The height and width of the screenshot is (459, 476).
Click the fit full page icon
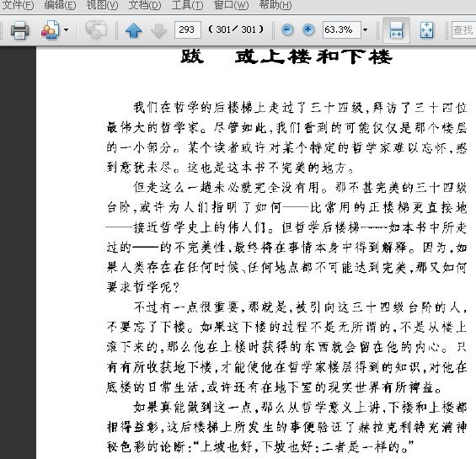coord(427,29)
